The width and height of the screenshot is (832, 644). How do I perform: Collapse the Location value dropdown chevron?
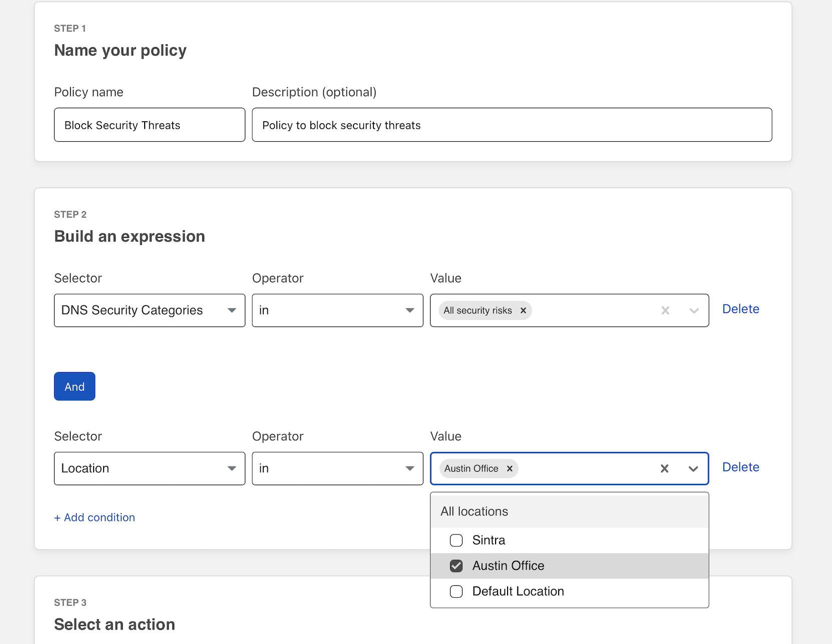point(693,469)
